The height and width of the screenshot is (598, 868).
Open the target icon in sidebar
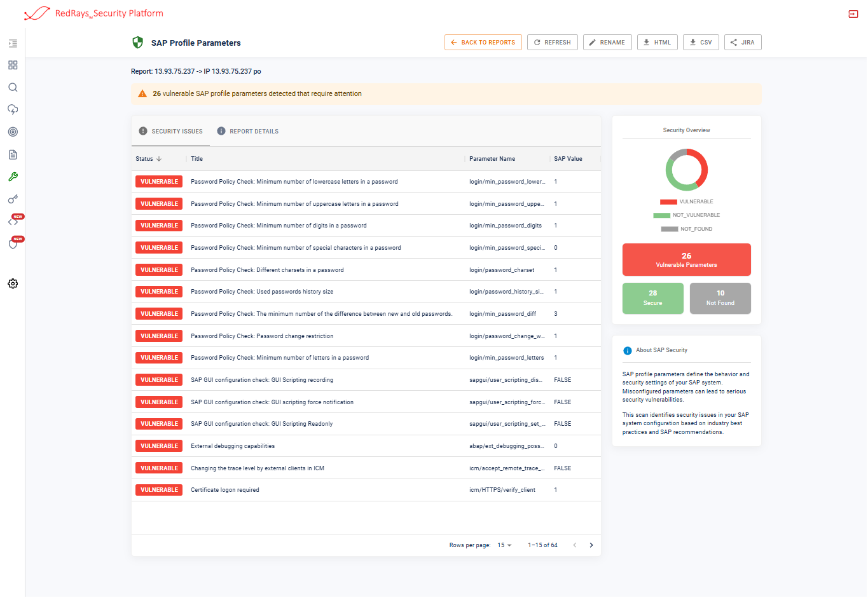[13, 132]
